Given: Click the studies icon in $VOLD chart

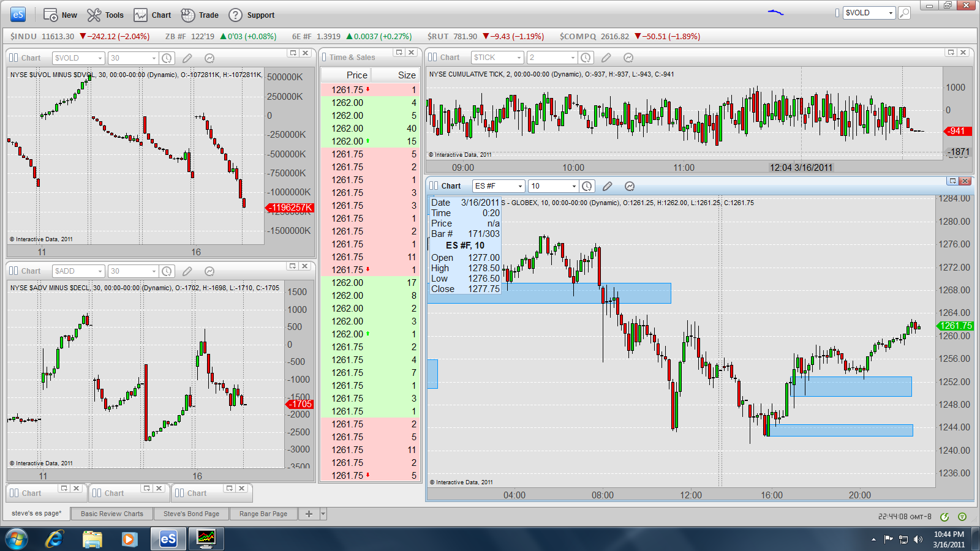Looking at the screenshot, I should [x=209, y=58].
